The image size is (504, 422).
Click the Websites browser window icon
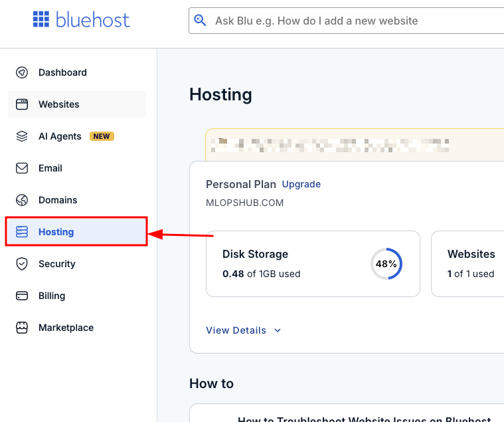tap(22, 104)
